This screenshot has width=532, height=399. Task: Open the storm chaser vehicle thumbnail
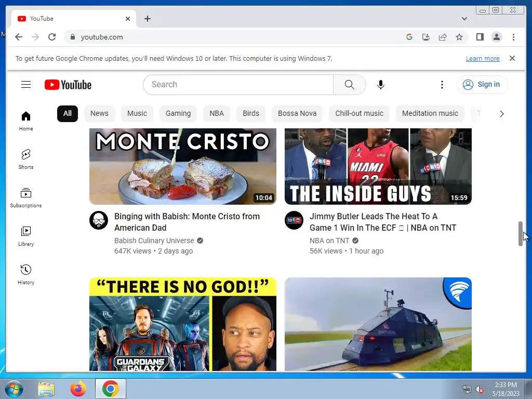(x=378, y=324)
